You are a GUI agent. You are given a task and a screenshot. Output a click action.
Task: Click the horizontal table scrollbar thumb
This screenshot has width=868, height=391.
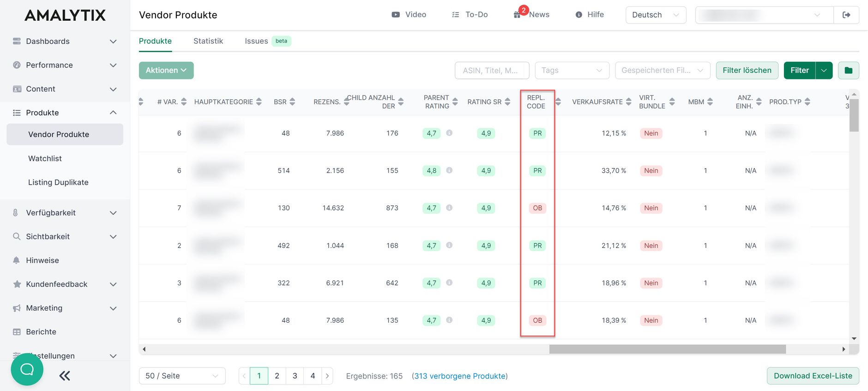668,349
